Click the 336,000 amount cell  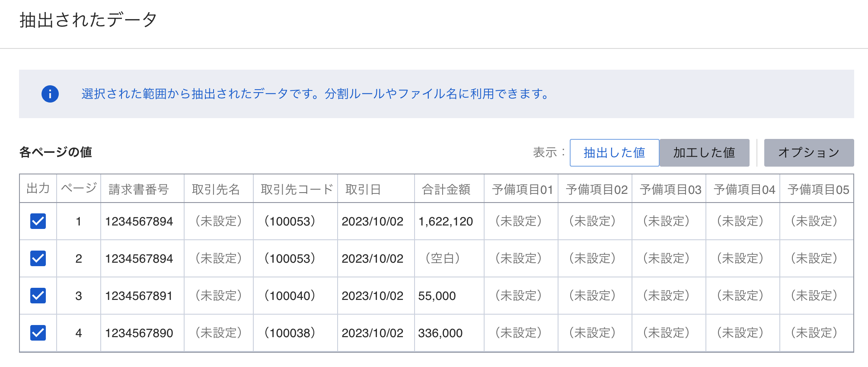pos(440,333)
